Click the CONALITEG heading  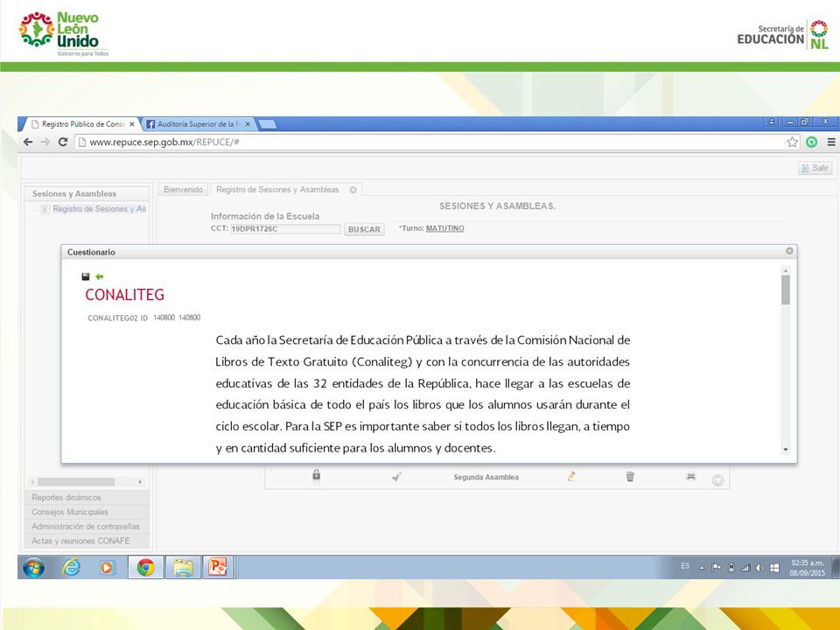tap(125, 295)
